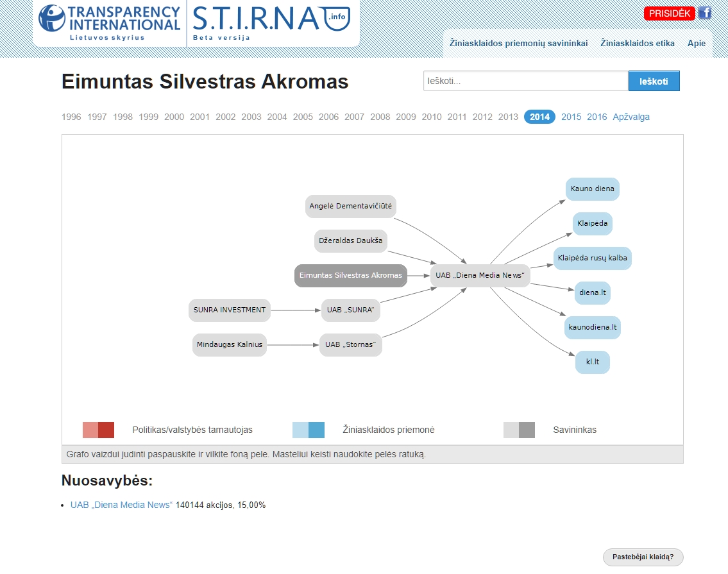Click the Klaipėda media node
The image size is (728, 574).
(x=593, y=223)
